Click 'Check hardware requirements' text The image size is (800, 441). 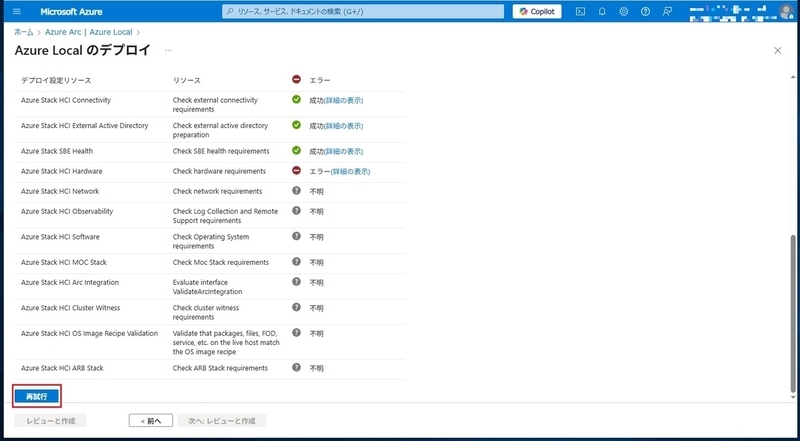(x=219, y=171)
